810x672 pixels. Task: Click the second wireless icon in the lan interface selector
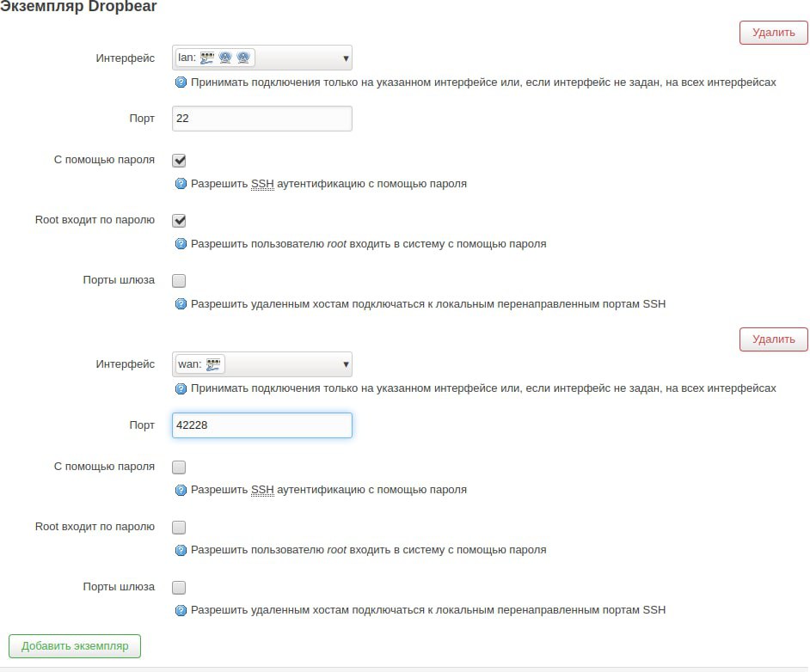coord(242,58)
